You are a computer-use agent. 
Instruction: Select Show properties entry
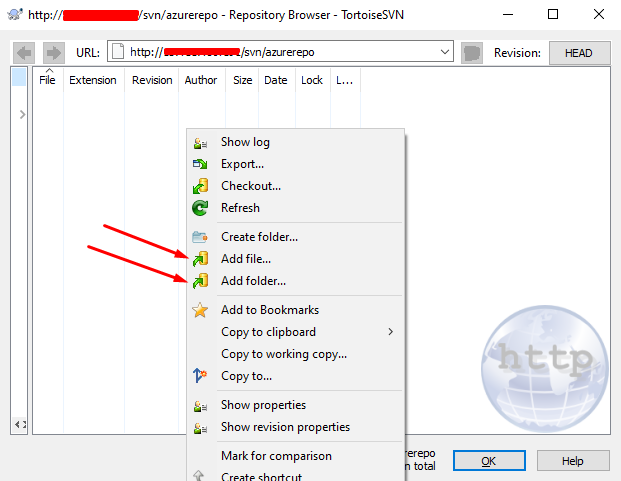click(295, 405)
